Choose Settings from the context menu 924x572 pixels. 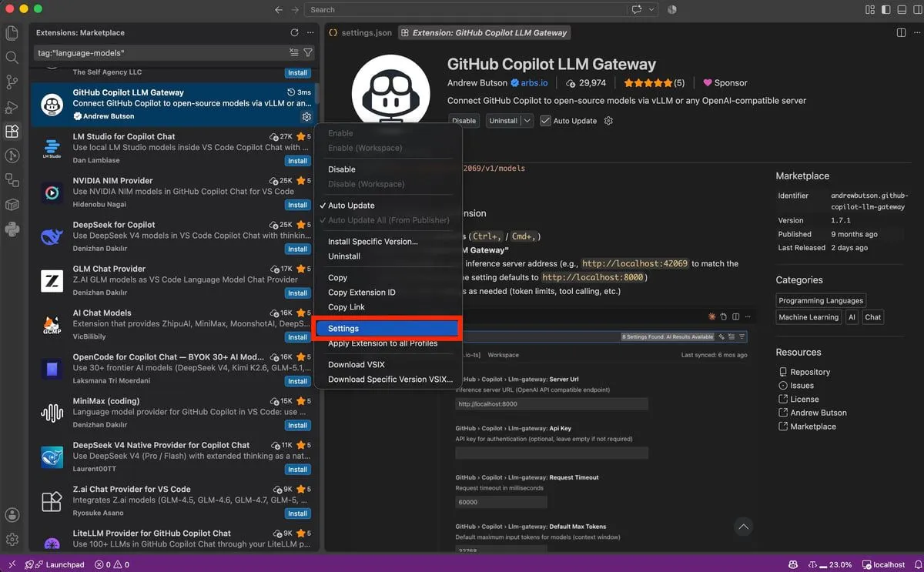pyautogui.click(x=388, y=329)
